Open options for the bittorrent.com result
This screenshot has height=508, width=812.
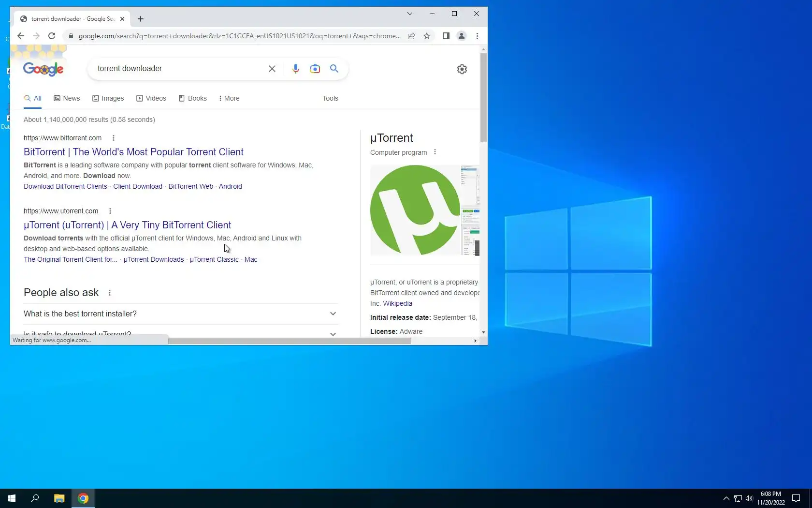[114, 138]
